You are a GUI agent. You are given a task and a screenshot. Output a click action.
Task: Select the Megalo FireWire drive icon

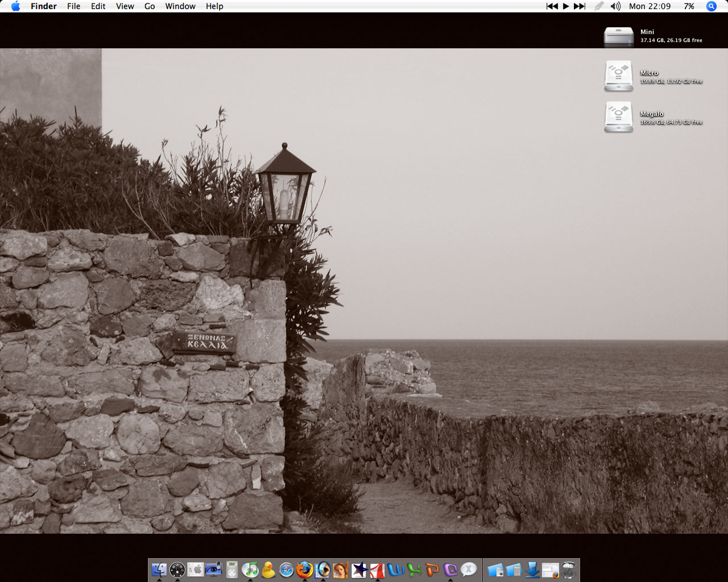click(619, 117)
